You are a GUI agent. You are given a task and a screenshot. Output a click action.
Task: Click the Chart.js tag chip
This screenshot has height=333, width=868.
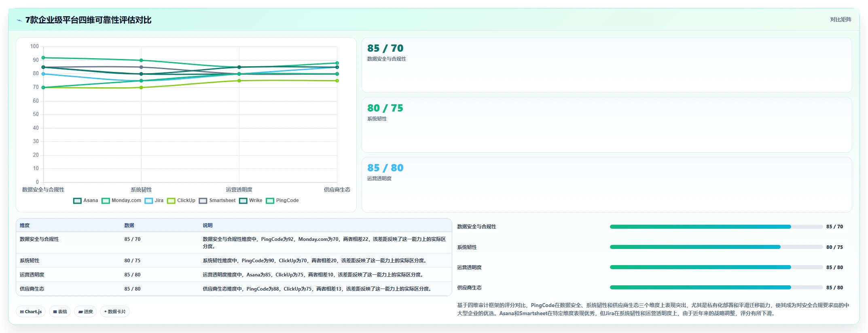pos(31,312)
